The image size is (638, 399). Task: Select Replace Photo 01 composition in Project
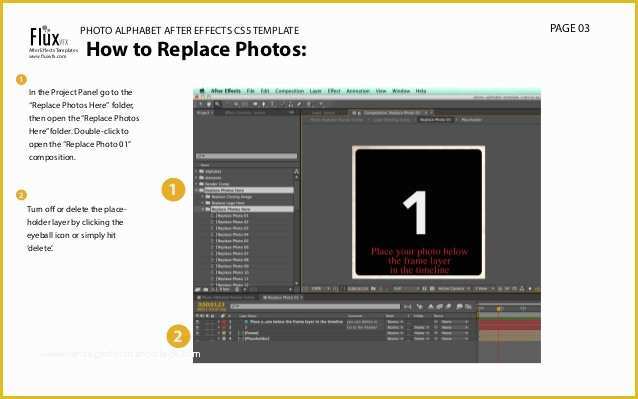[232, 216]
